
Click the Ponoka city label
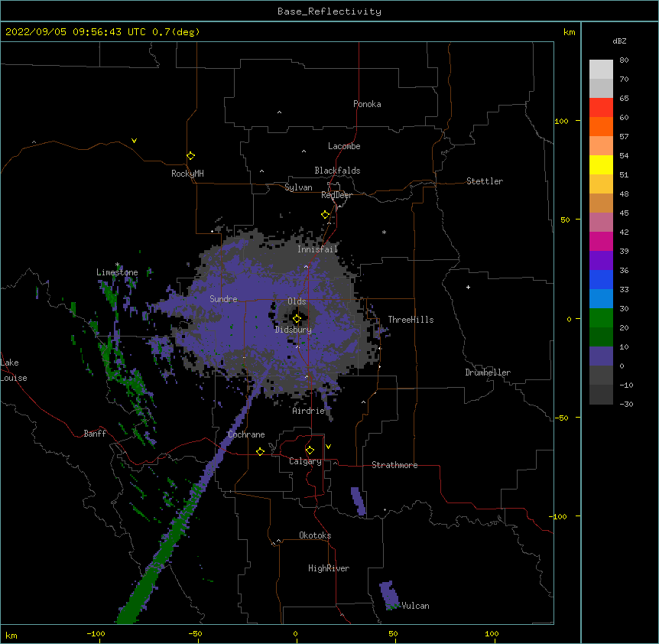click(x=367, y=104)
